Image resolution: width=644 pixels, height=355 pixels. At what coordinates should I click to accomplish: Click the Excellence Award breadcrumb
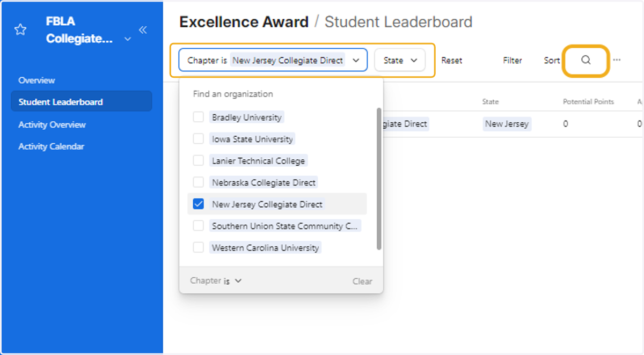[244, 22]
